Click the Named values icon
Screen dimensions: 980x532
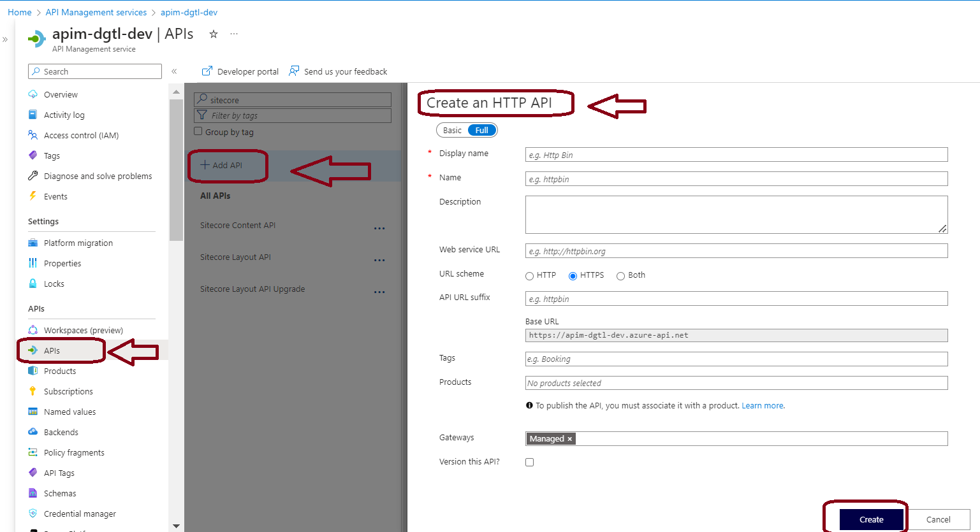[33, 412]
